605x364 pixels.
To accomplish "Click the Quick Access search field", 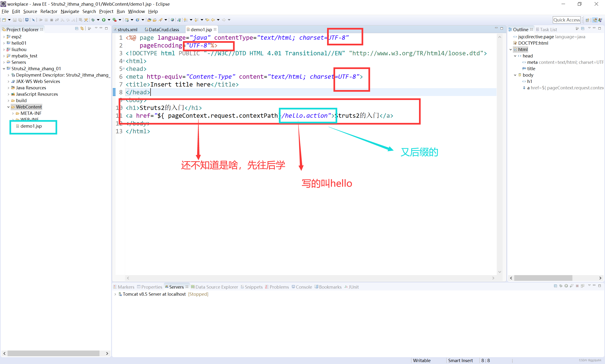I will coord(566,20).
